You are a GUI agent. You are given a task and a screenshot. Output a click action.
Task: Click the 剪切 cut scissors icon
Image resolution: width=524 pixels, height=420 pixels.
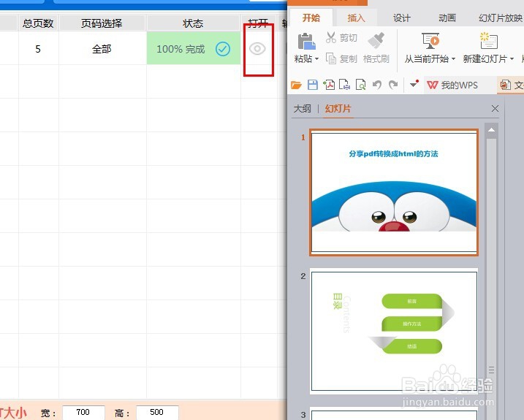331,37
